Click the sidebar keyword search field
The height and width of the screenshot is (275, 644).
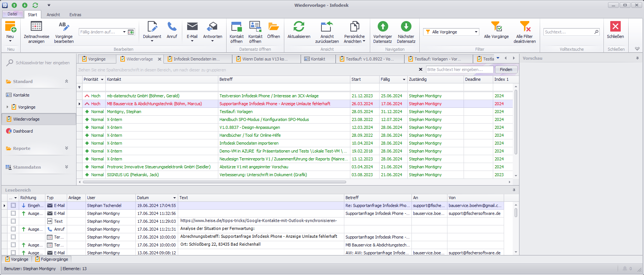pos(42,63)
